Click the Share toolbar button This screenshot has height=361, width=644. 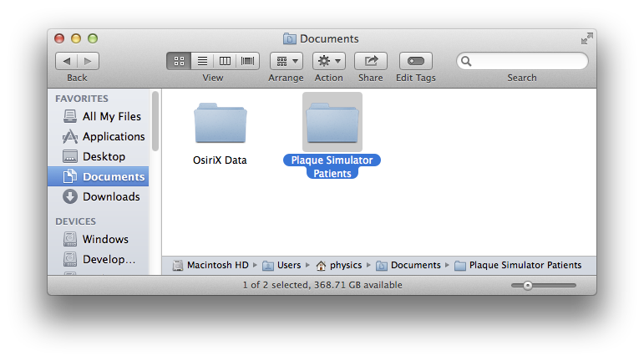pos(371,61)
